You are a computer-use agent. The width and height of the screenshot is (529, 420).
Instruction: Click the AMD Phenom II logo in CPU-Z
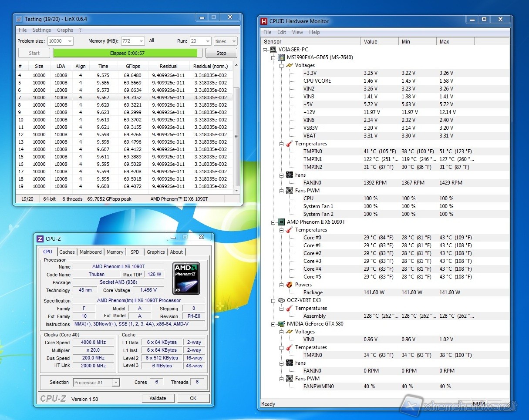186,278
